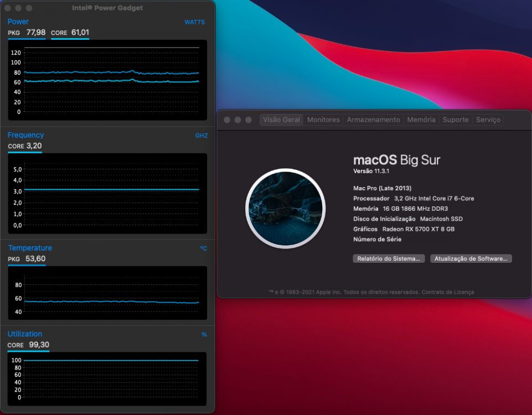The image size is (532, 415).
Task: Click inside the Power graph
Action: pos(107,80)
